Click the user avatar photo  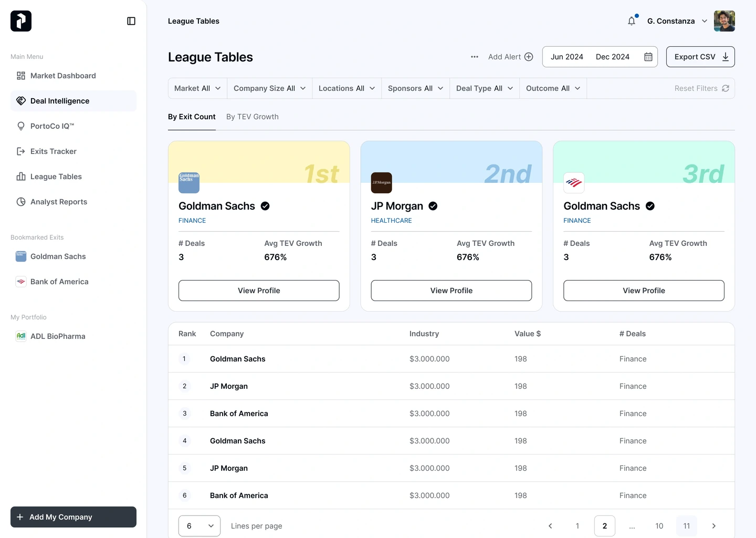724,21
